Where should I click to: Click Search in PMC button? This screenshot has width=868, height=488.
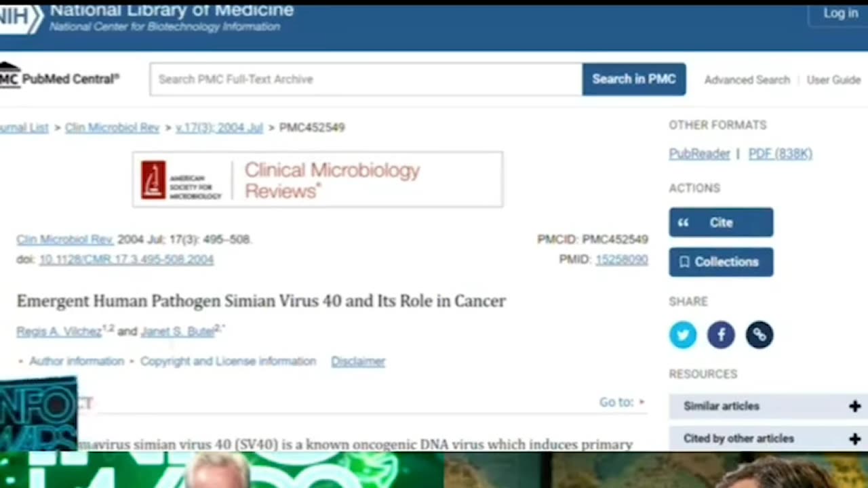(x=634, y=79)
